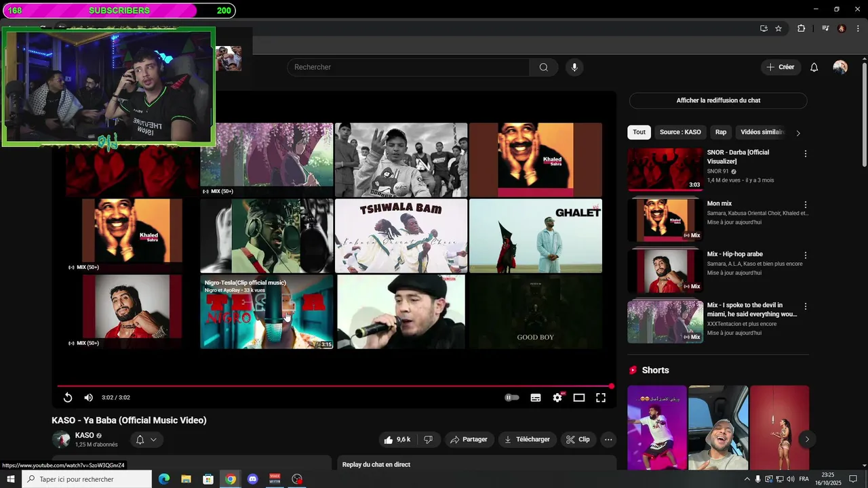Open Chrome extensions puzzle icon
This screenshot has width=868, height=488.
pyautogui.click(x=801, y=28)
